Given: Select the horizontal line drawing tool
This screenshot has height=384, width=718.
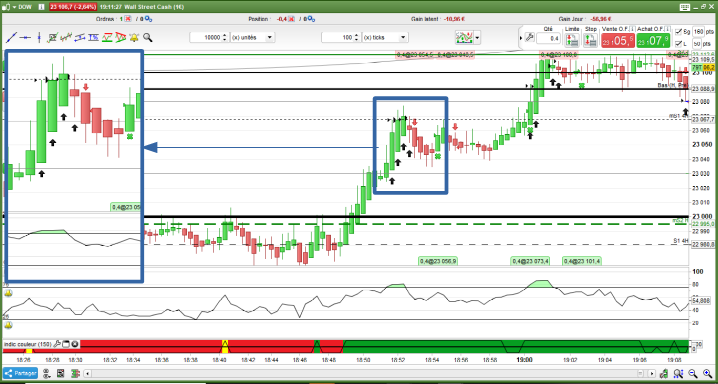Looking at the screenshot, I should [x=25, y=38].
